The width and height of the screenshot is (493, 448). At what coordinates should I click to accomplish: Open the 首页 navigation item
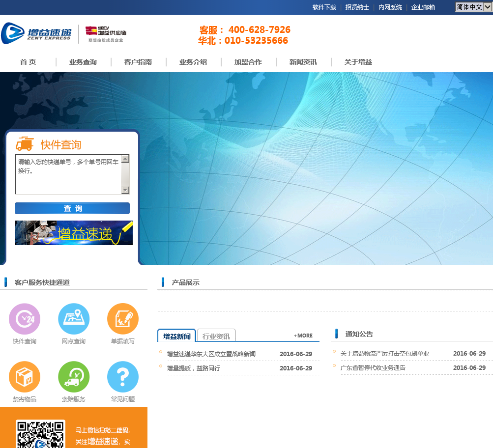pos(28,62)
